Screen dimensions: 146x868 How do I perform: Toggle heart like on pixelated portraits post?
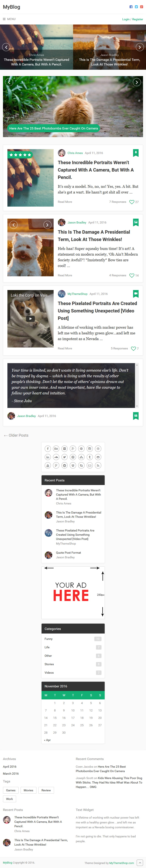(x=133, y=348)
